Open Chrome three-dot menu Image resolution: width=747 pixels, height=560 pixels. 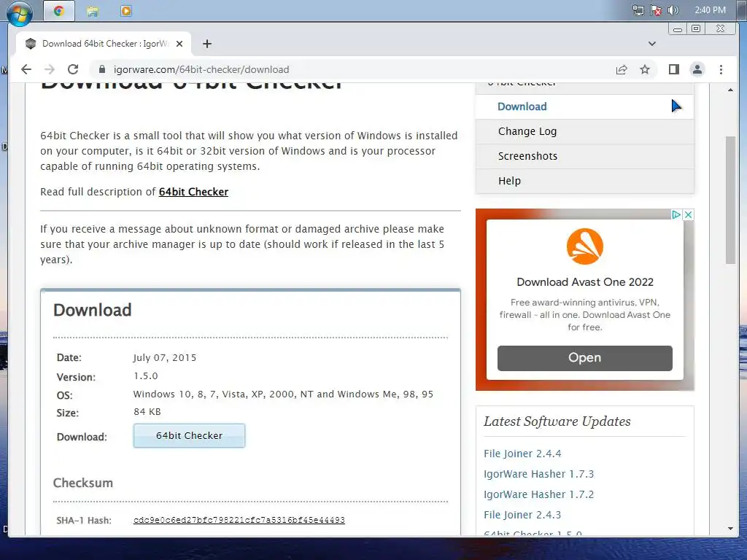pyautogui.click(x=721, y=69)
